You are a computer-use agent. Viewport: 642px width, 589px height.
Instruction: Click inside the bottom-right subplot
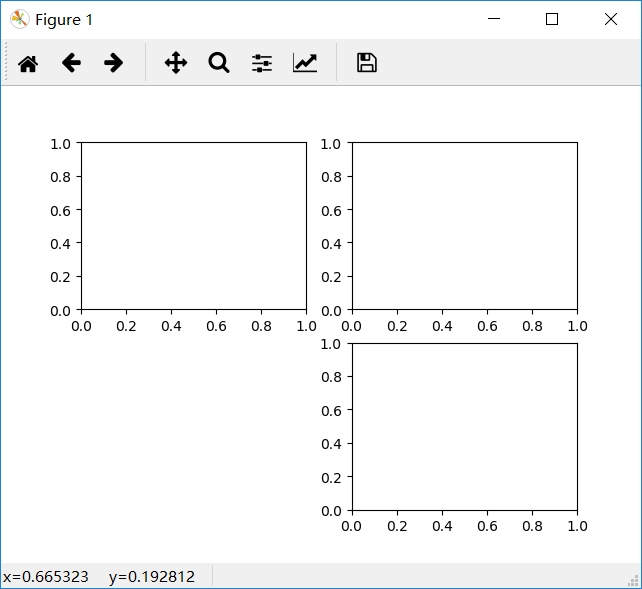(x=465, y=427)
